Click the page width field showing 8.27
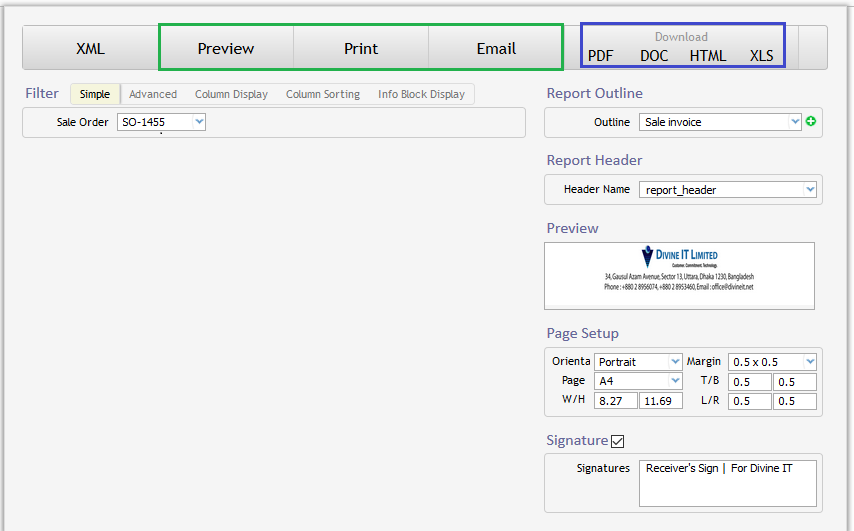 [x=615, y=401]
